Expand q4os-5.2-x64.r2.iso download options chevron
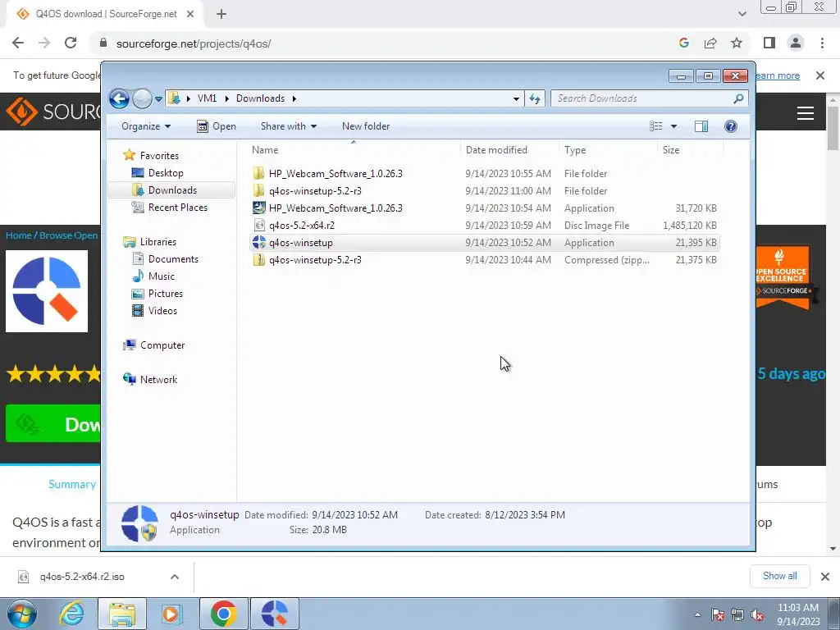The image size is (840, 630). (175, 577)
